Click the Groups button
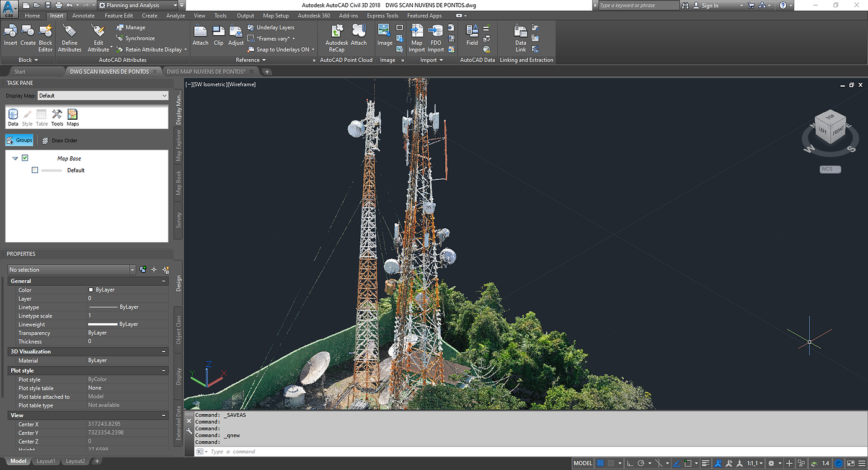This screenshot has height=470, width=868. pyautogui.click(x=20, y=140)
